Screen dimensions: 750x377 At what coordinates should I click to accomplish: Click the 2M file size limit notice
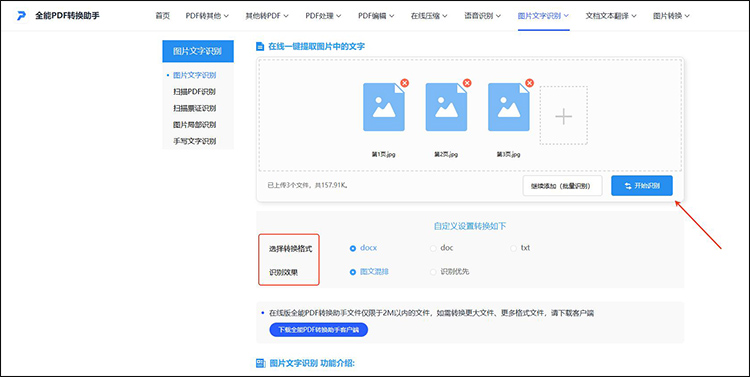click(431, 313)
